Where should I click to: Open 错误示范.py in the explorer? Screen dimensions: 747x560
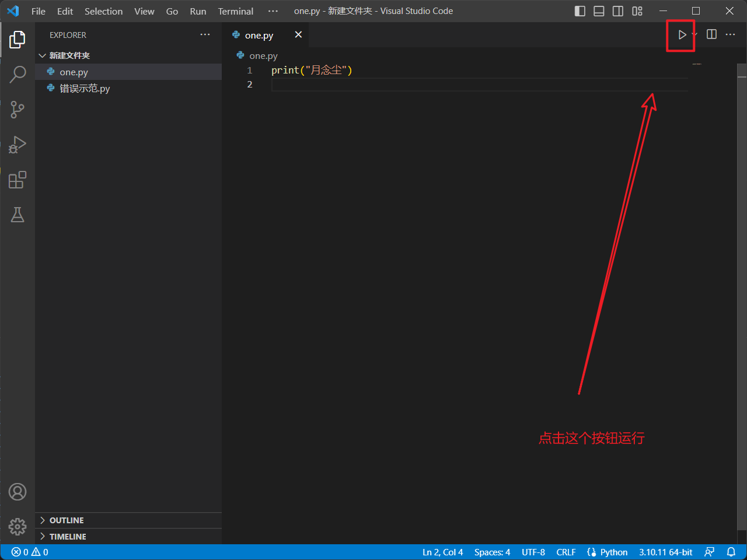click(85, 89)
